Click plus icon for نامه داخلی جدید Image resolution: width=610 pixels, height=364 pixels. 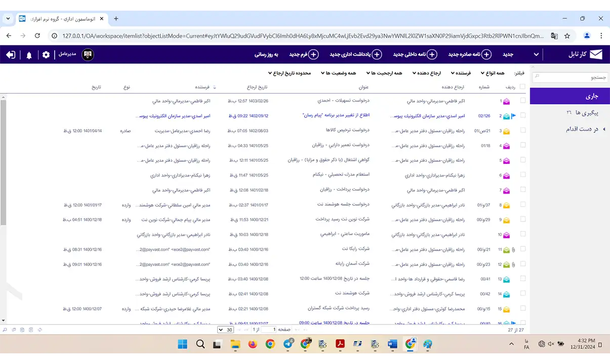(432, 55)
